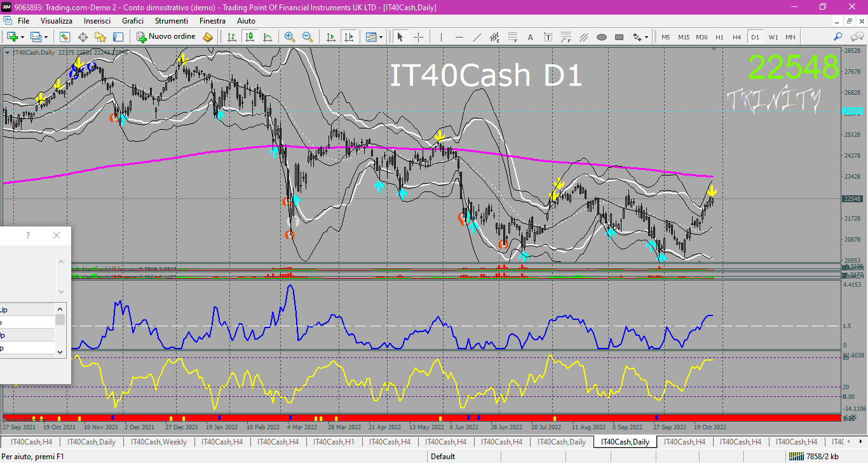The image size is (868, 463).
Task: Switch to candlestick chart display
Action: tap(250, 37)
